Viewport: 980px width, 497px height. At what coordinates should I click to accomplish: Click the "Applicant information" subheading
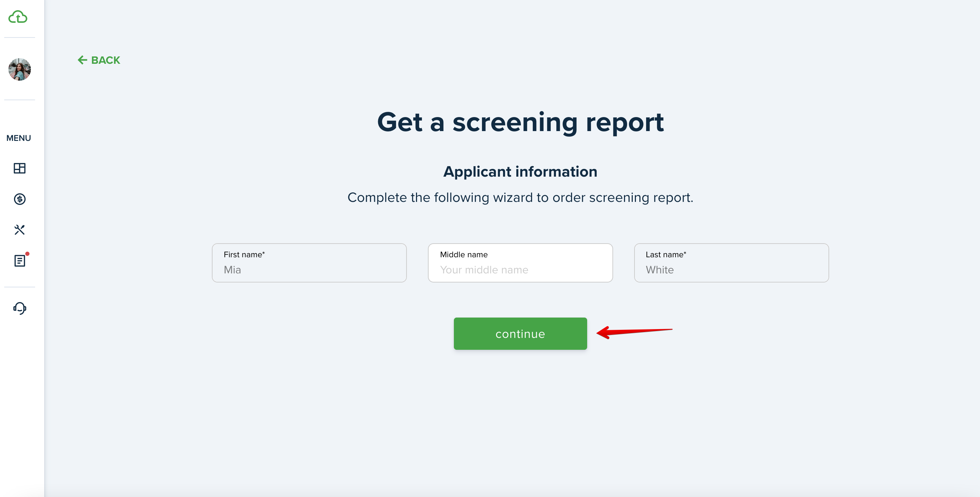click(x=520, y=172)
